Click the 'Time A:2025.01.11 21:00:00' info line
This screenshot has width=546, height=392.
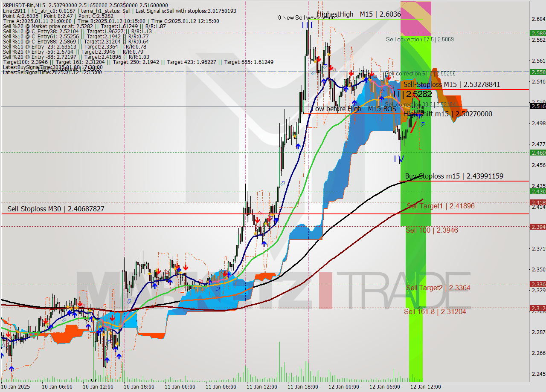click(111, 21)
